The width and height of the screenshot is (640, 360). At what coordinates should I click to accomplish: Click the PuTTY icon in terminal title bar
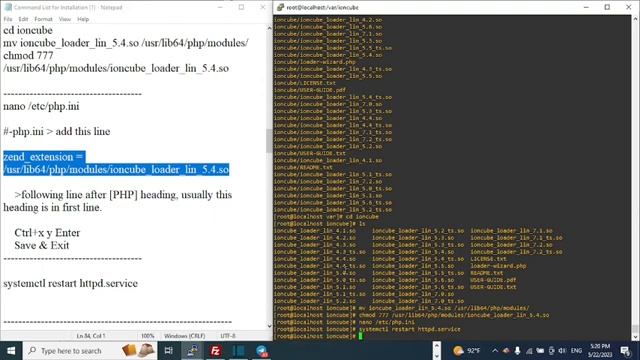(x=280, y=7)
